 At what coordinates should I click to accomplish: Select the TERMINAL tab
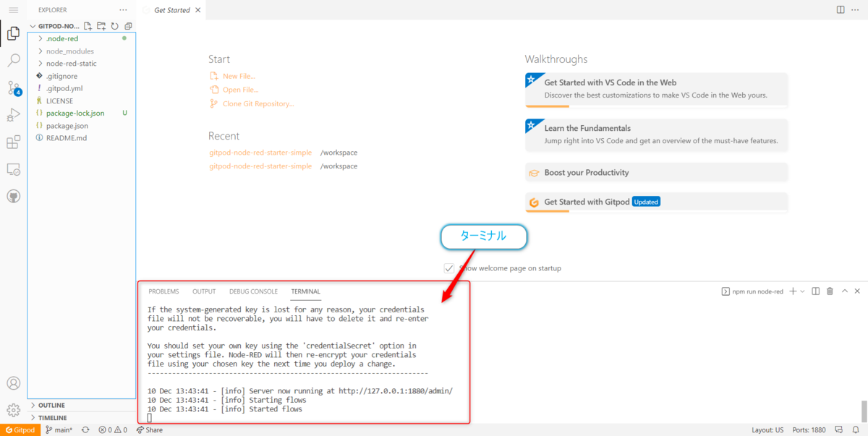306,291
